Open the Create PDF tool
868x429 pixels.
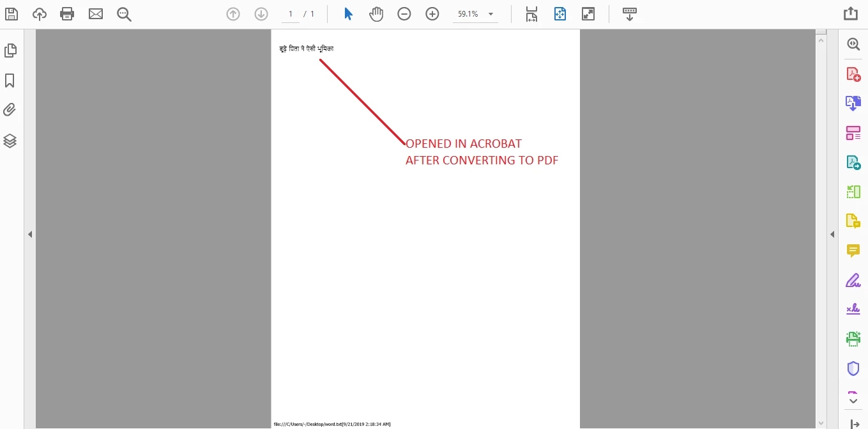click(x=853, y=74)
